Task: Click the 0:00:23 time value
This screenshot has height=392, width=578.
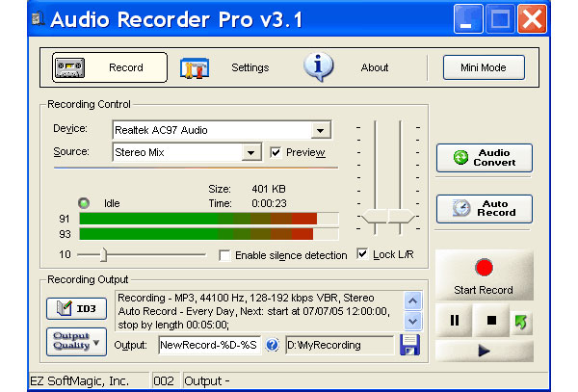Action: [x=269, y=203]
